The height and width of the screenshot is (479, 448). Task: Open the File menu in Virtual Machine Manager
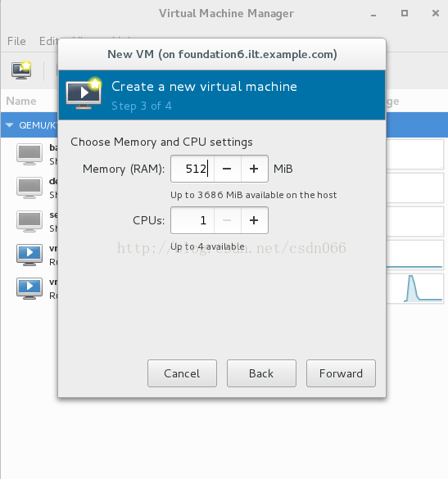pyautogui.click(x=16, y=41)
